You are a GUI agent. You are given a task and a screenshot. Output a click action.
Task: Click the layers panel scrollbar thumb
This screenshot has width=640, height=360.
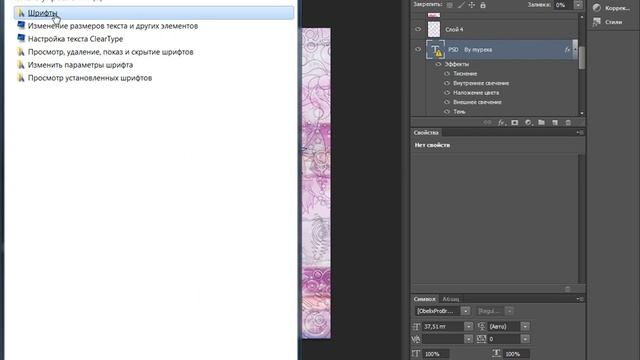click(582, 57)
